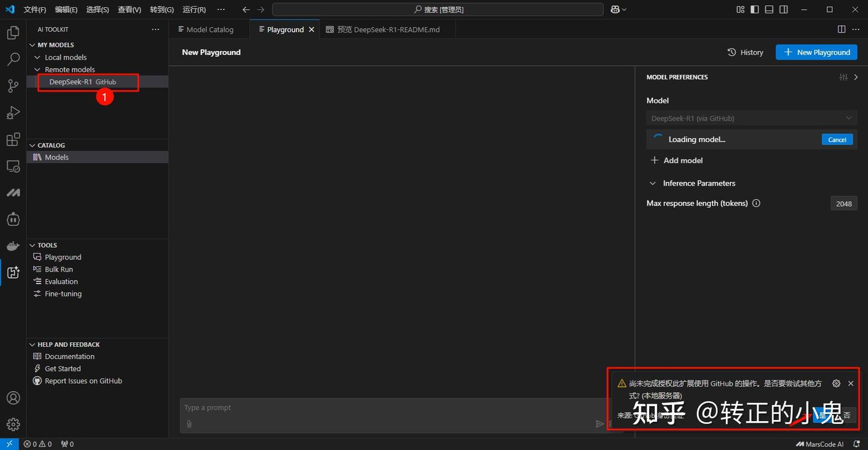Click Add model
The height and width of the screenshot is (450, 868).
(677, 160)
